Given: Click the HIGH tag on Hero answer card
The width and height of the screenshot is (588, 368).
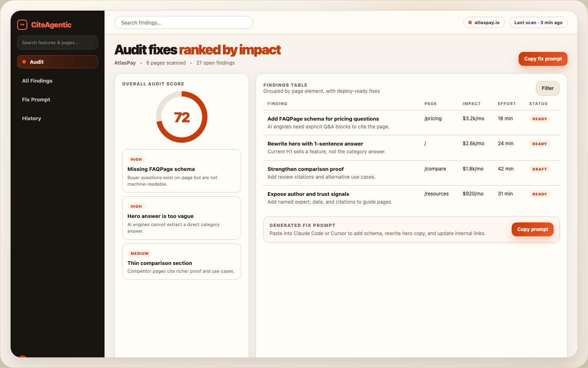Looking at the screenshot, I should click(x=136, y=206).
